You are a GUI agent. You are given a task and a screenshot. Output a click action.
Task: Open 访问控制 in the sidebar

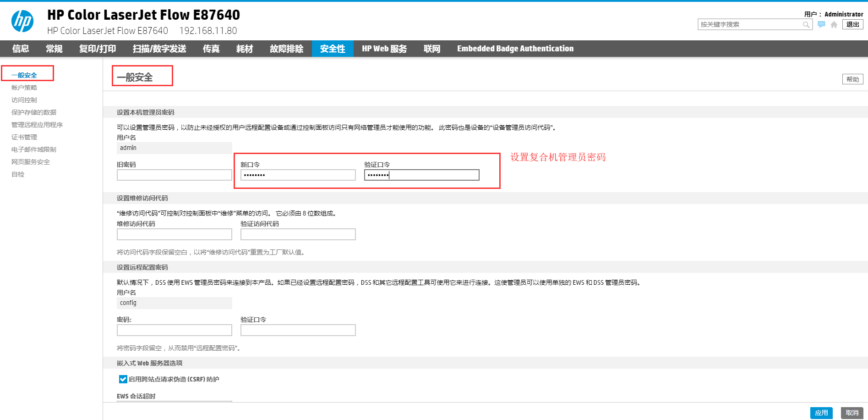click(x=24, y=100)
